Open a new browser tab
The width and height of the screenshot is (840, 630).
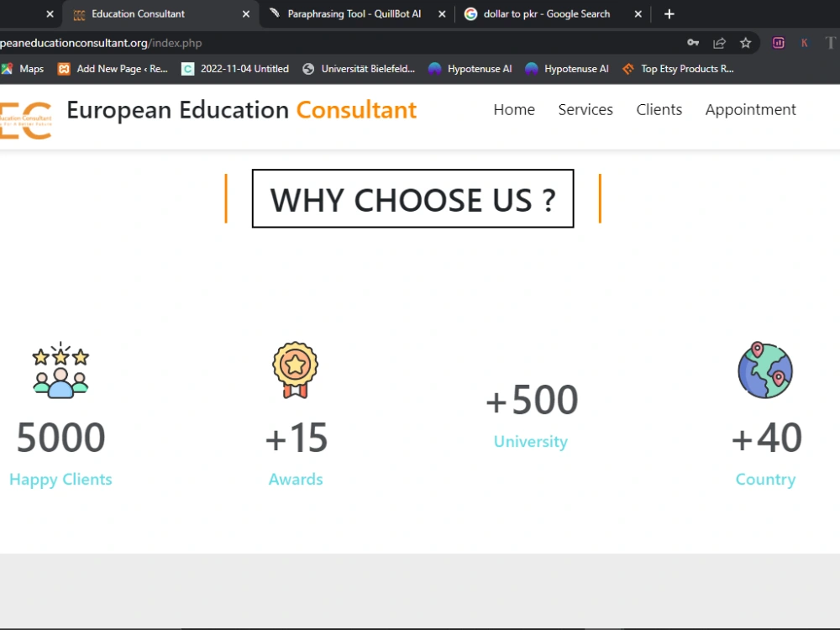tap(669, 14)
